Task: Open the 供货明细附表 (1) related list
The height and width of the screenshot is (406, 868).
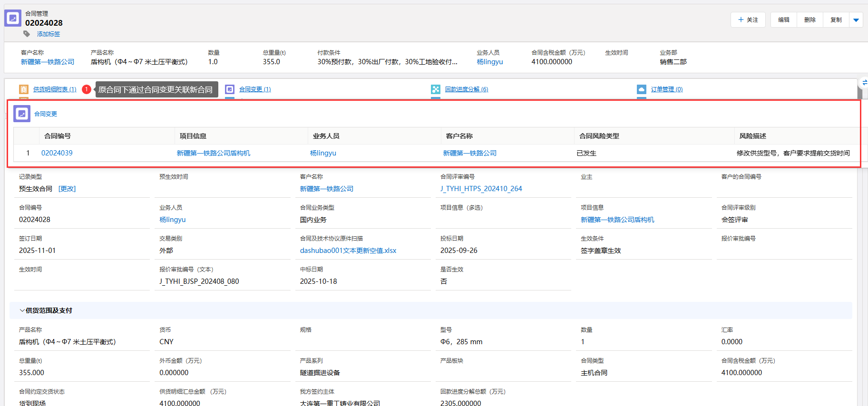Action: [x=55, y=89]
